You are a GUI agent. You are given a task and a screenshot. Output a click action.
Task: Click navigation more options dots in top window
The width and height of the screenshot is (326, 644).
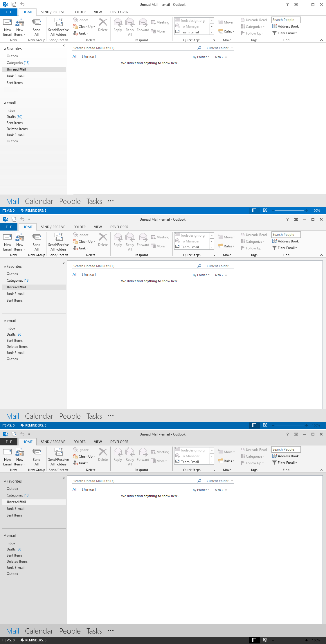(111, 201)
